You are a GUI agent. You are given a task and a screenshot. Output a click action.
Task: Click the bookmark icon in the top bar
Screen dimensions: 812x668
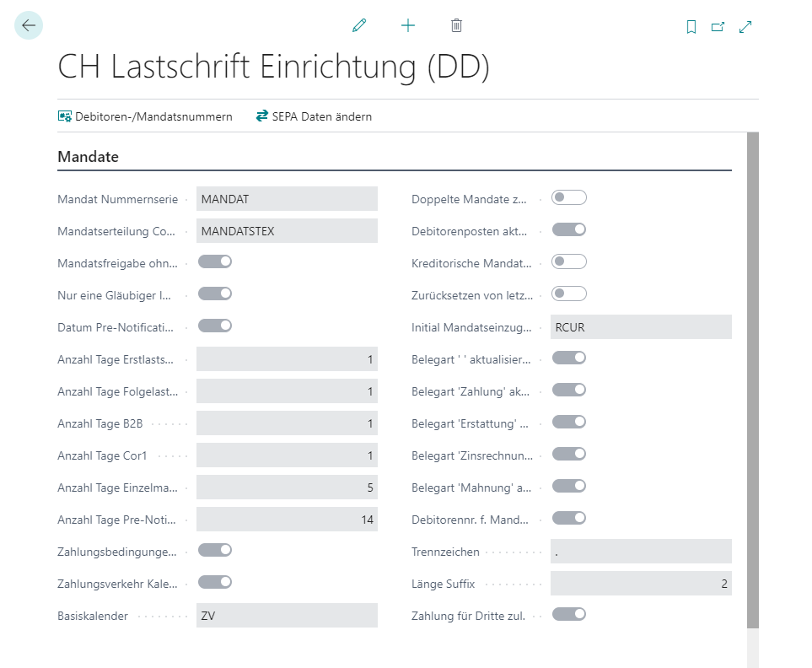point(691,26)
